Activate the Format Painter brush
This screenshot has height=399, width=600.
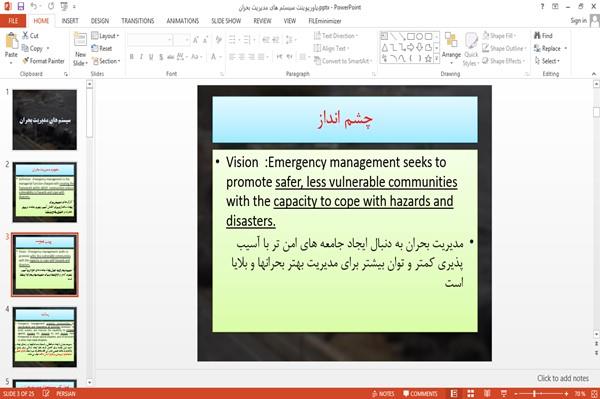tap(26, 60)
